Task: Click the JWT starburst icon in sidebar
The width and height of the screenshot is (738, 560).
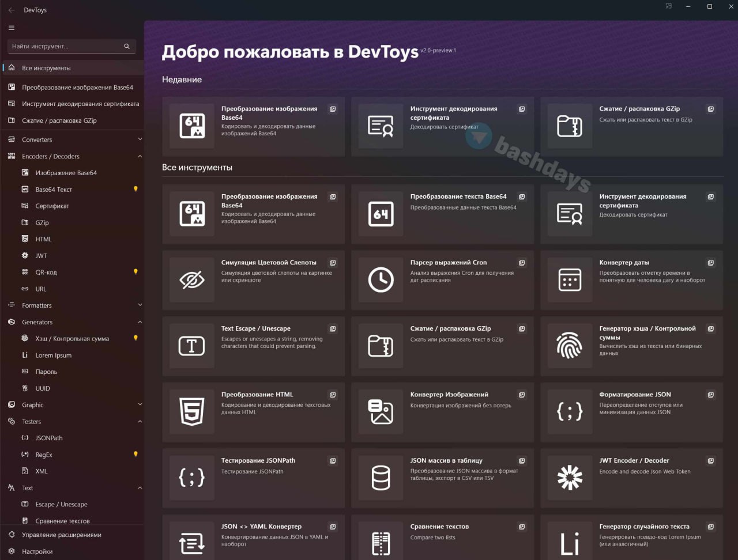Action: [x=25, y=256]
